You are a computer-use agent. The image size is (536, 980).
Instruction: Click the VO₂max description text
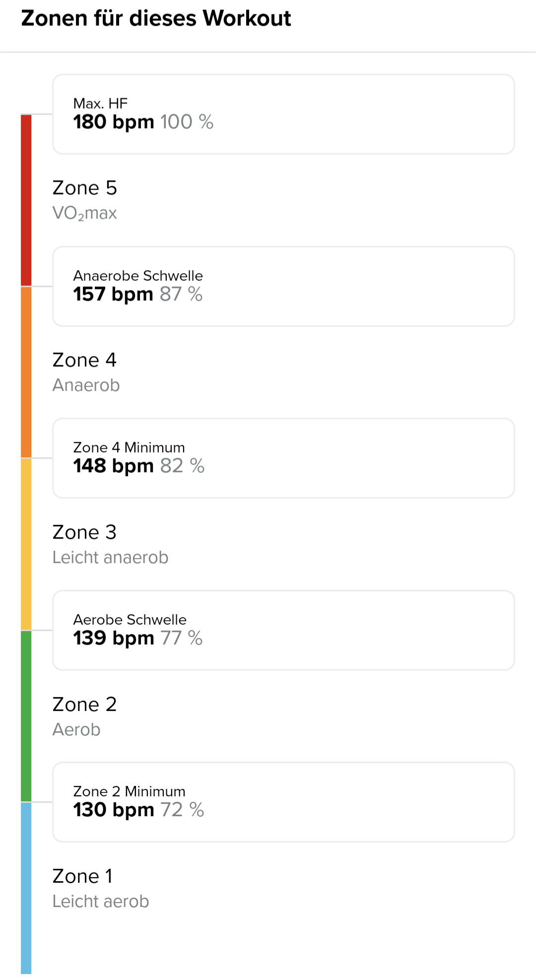click(x=85, y=213)
